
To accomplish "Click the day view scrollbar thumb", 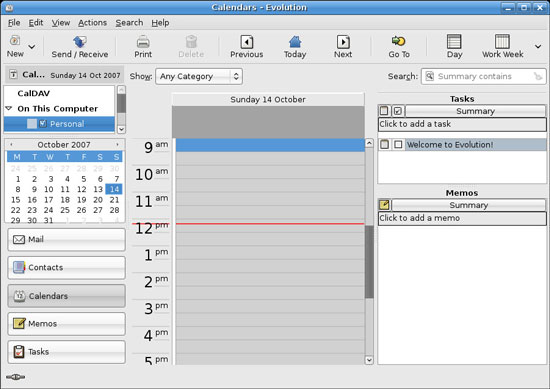I will (x=369, y=261).
